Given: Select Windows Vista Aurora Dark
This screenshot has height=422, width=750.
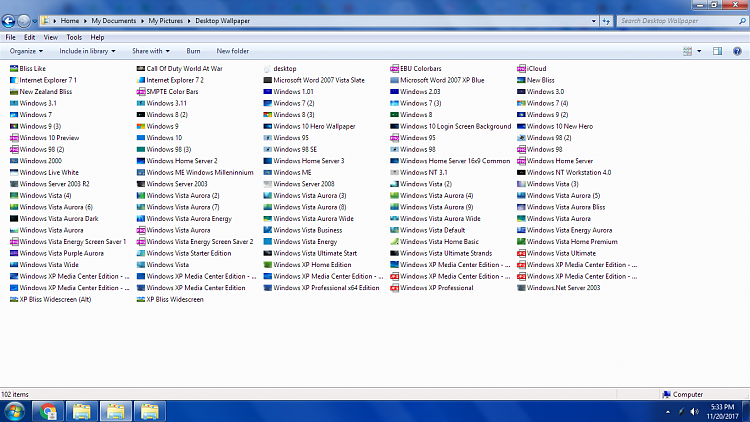Looking at the screenshot, I should coord(54,219).
